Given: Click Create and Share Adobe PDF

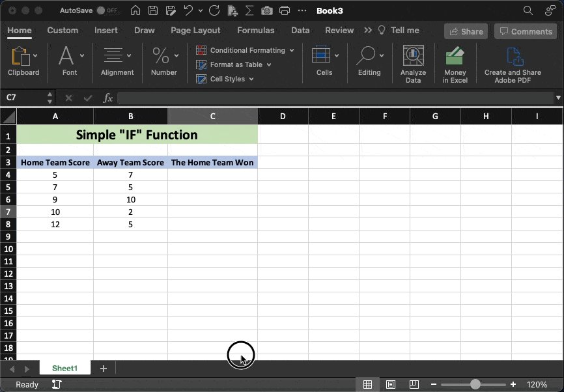Looking at the screenshot, I should pyautogui.click(x=513, y=64).
